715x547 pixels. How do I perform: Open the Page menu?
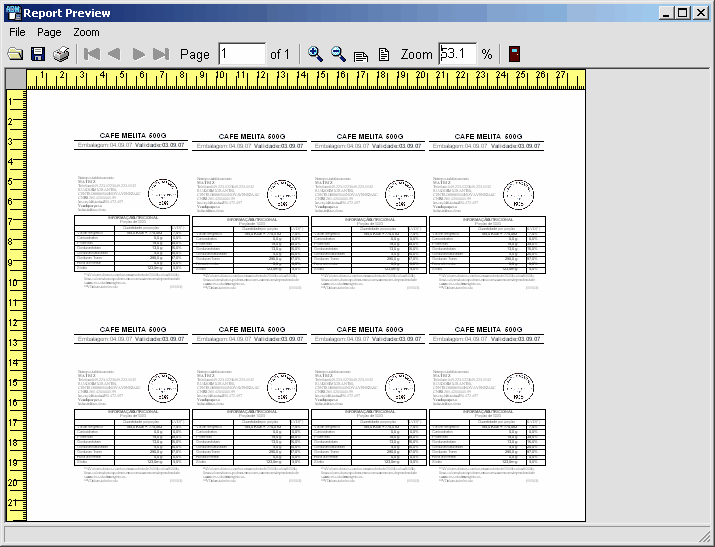49,32
